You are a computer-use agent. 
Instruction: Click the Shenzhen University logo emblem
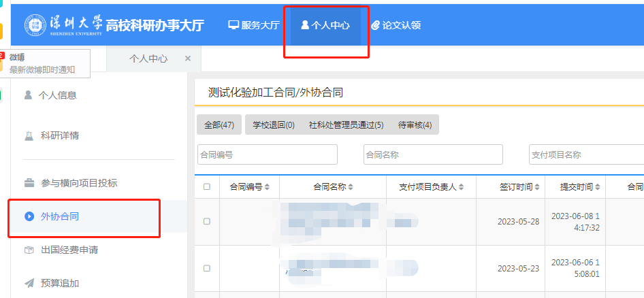36,25
